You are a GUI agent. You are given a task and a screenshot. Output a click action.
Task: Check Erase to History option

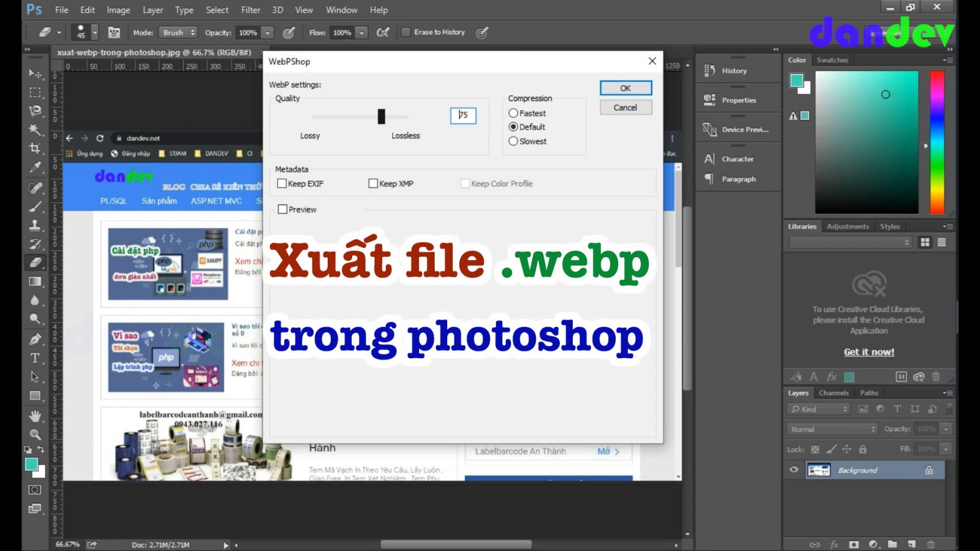[x=405, y=32]
